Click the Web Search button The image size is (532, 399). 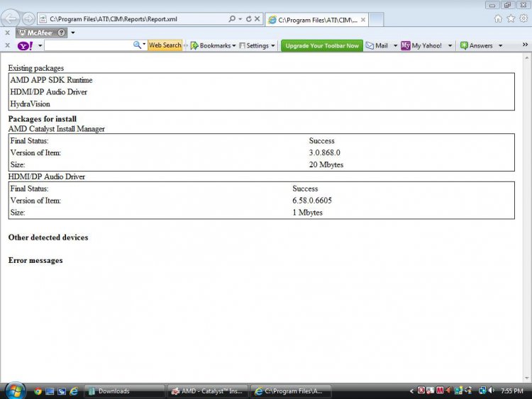coord(165,45)
